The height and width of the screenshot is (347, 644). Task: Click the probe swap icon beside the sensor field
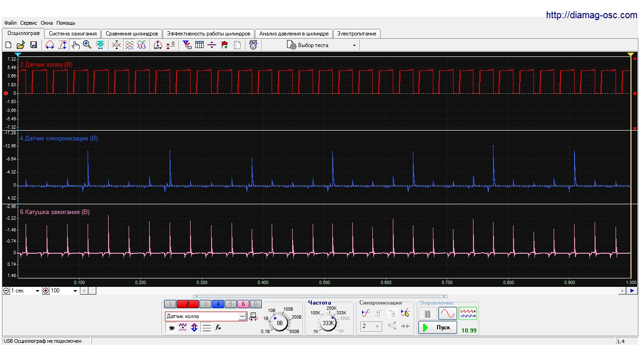point(253,317)
